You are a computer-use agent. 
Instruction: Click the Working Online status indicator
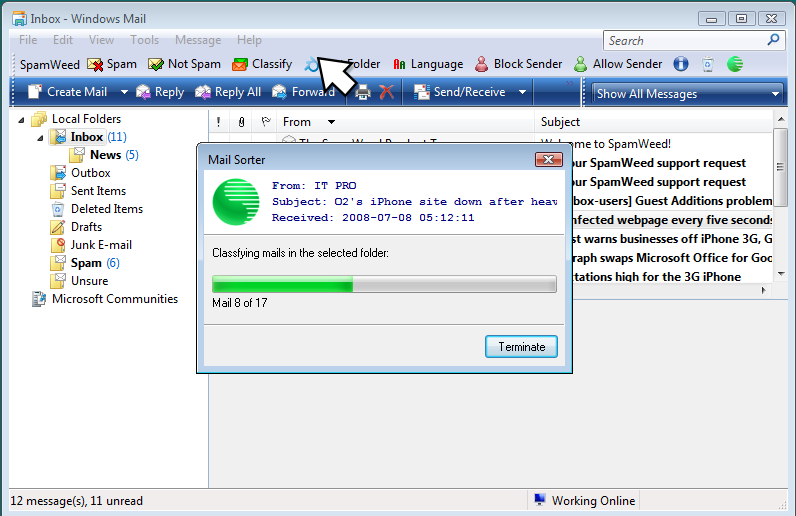584,501
